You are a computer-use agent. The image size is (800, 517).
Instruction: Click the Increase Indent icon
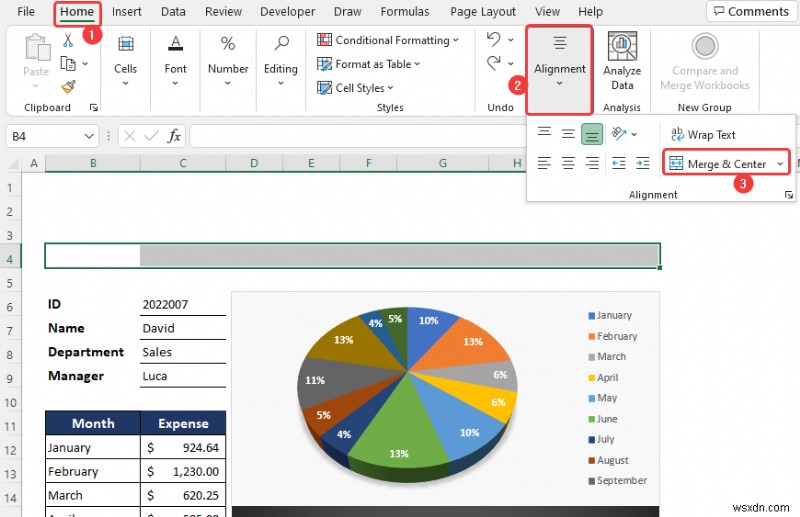[642, 163]
